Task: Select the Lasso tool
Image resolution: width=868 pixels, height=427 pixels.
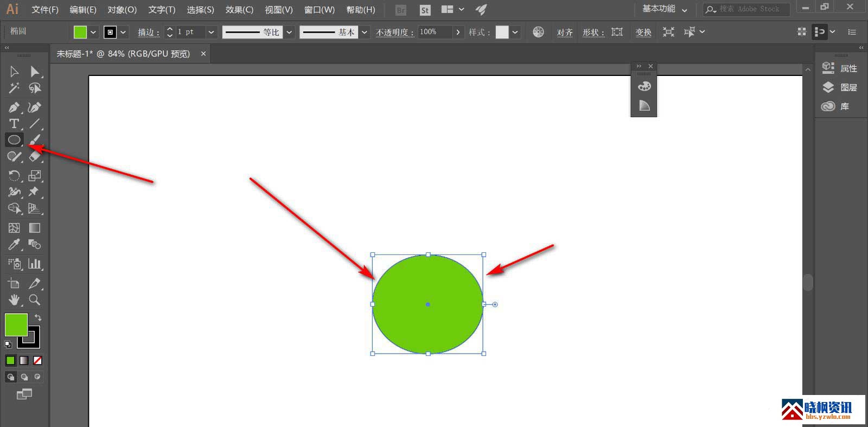Action: tap(35, 88)
